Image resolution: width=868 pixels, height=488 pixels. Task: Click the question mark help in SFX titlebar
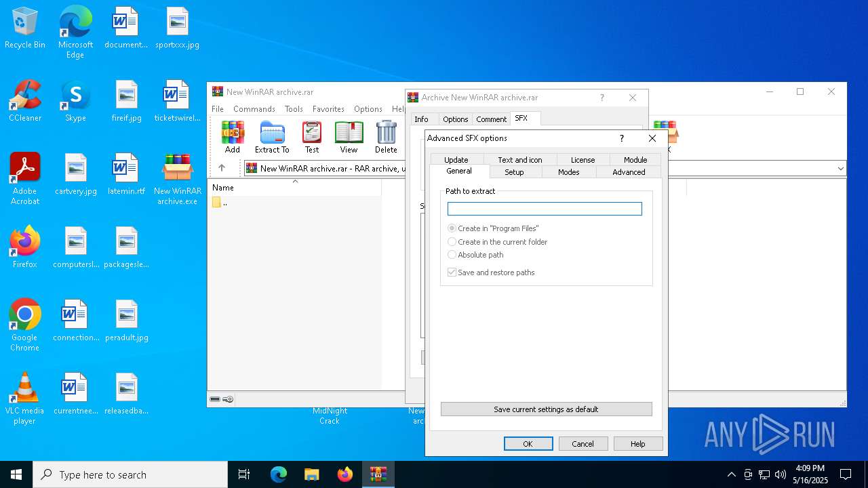click(622, 138)
